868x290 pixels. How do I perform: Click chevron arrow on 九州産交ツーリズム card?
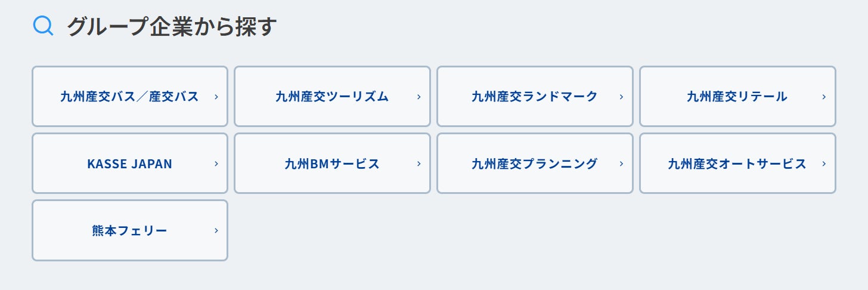[418, 97]
